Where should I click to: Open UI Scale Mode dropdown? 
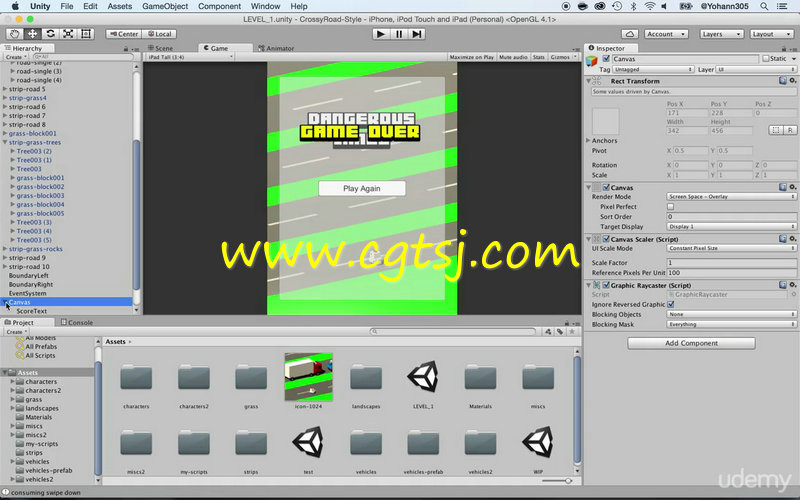pos(731,248)
